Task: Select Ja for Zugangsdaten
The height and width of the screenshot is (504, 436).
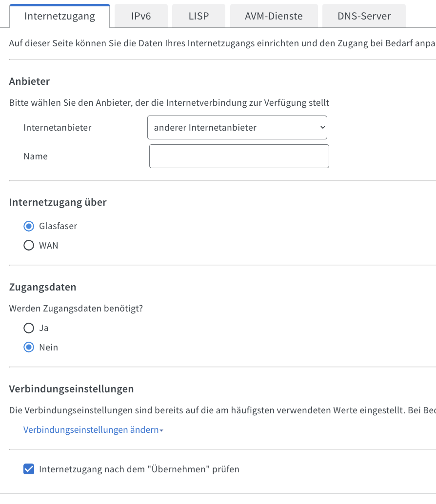Action: coord(29,328)
